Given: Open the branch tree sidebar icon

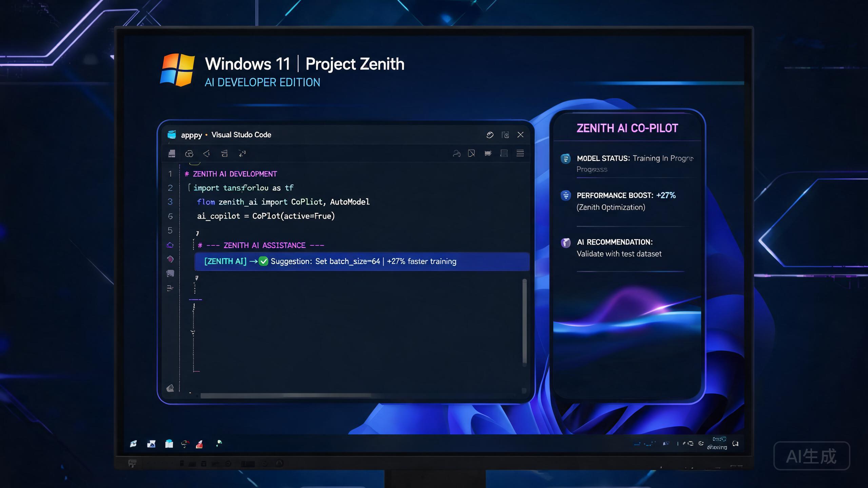Looking at the screenshot, I should coord(170,288).
